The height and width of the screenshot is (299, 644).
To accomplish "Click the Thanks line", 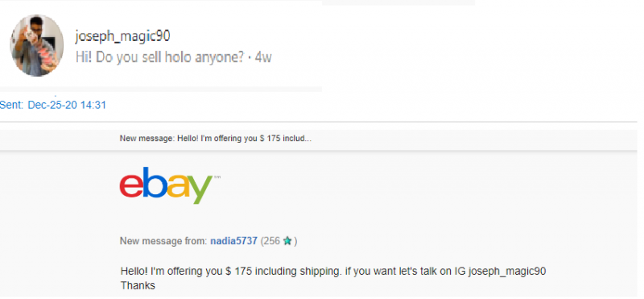I will pos(138,285).
